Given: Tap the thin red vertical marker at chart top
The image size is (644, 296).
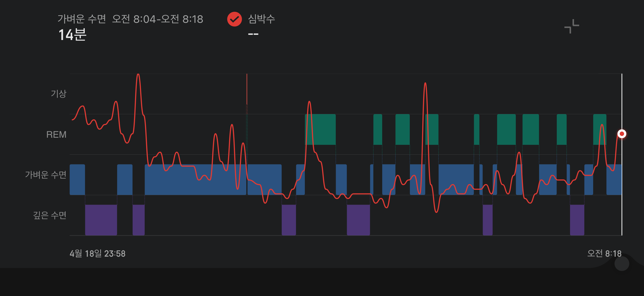Looking at the screenshot, I should click(247, 89).
